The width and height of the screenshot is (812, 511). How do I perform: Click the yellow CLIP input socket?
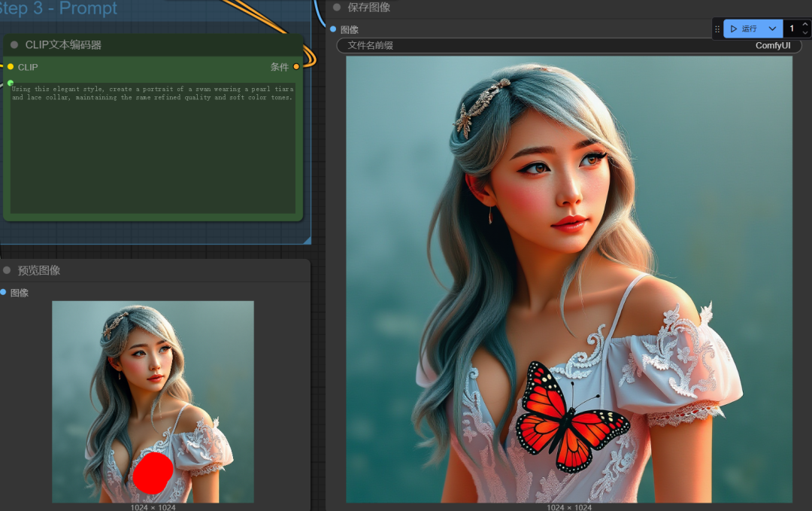coord(10,67)
